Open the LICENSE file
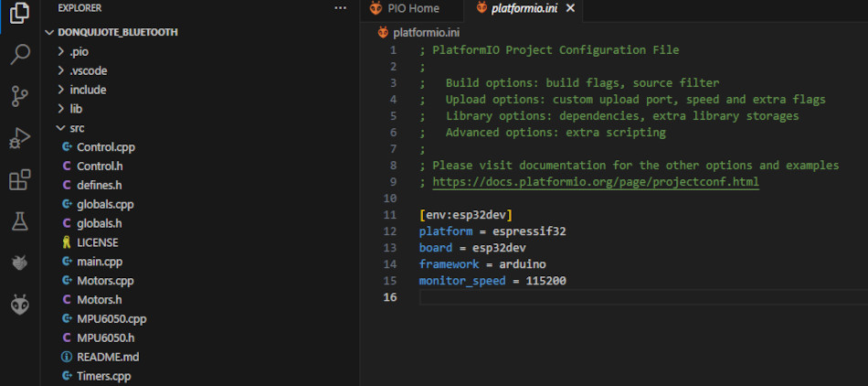The height and width of the screenshot is (386, 868). coord(98,242)
